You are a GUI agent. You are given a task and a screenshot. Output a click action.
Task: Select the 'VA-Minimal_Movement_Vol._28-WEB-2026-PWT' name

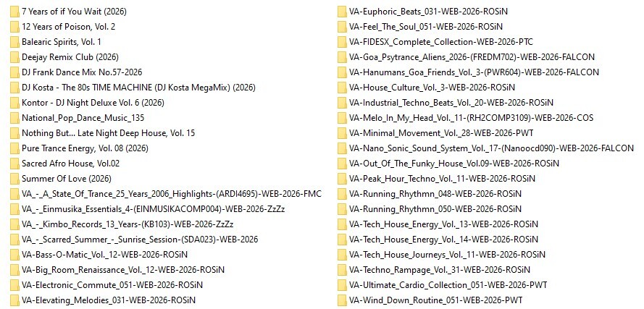[x=441, y=133]
